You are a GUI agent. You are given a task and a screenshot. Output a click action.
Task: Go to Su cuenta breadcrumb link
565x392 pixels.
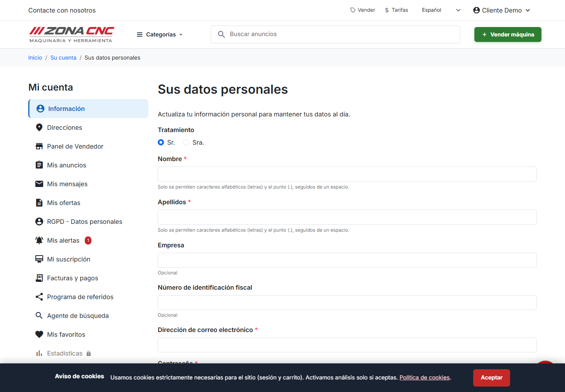coord(63,58)
